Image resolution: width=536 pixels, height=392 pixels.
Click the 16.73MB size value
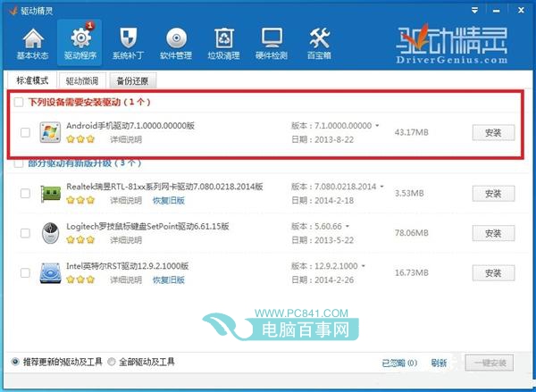[x=412, y=272]
